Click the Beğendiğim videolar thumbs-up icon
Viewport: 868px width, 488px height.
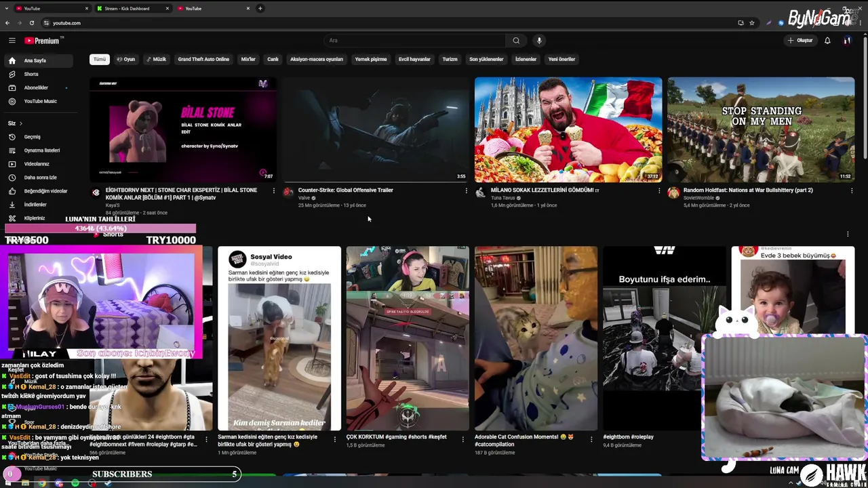pos(12,191)
